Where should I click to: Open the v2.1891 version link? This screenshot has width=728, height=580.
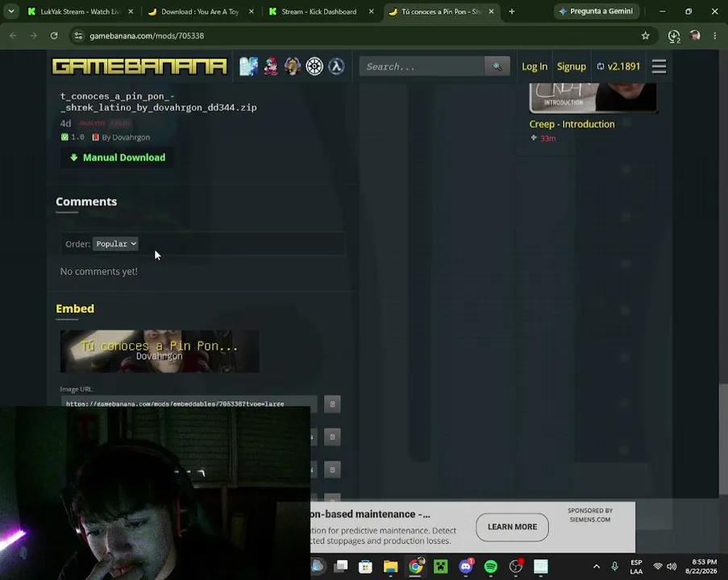coord(618,66)
